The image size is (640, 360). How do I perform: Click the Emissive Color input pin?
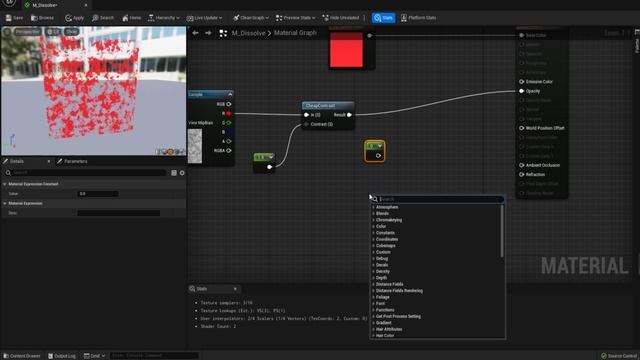click(522, 82)
